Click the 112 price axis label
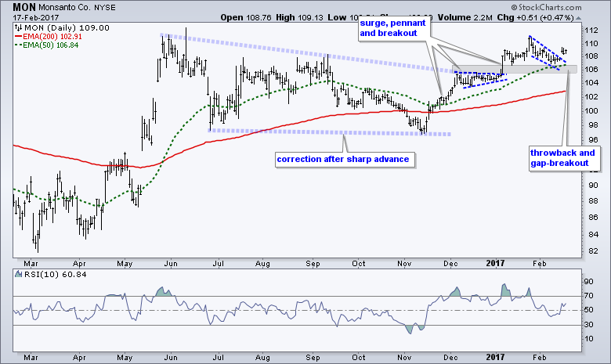This screenshot has height=364, width=611. [x=591, y=31]
